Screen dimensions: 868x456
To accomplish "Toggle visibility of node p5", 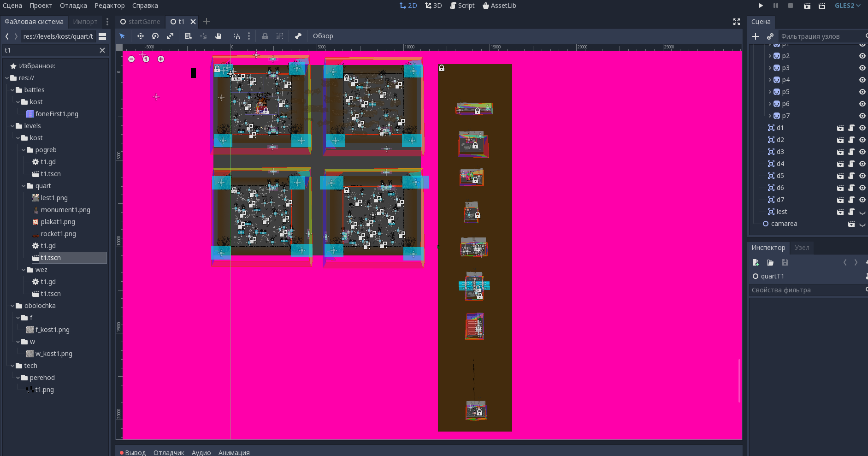I will (x=862, y=92).
